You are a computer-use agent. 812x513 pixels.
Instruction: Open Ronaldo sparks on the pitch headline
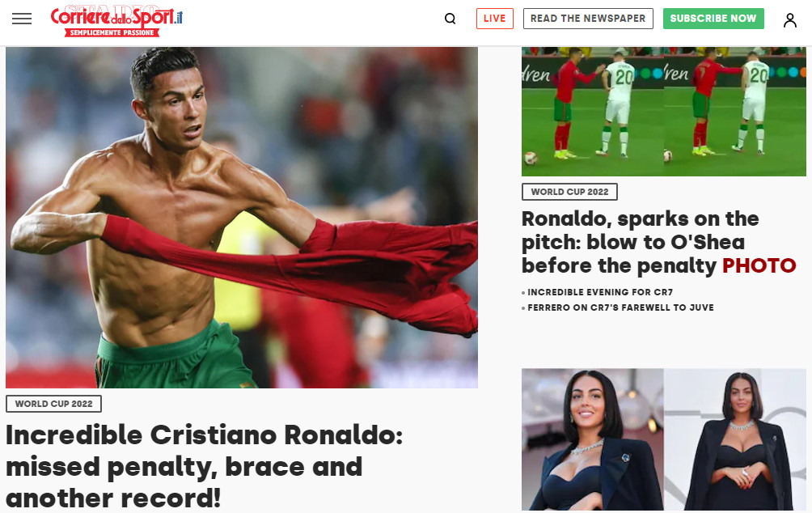tap(658, 242)
